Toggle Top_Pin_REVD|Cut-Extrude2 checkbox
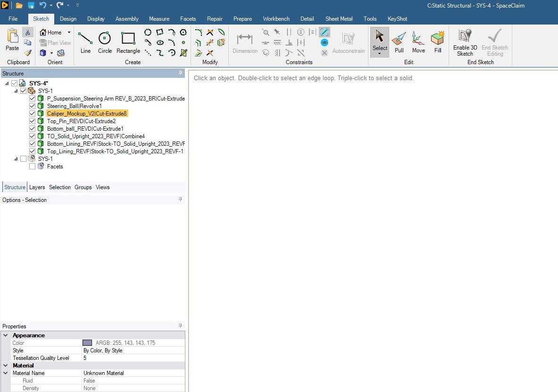The image size is (558, 392). (x=33, y=121)
